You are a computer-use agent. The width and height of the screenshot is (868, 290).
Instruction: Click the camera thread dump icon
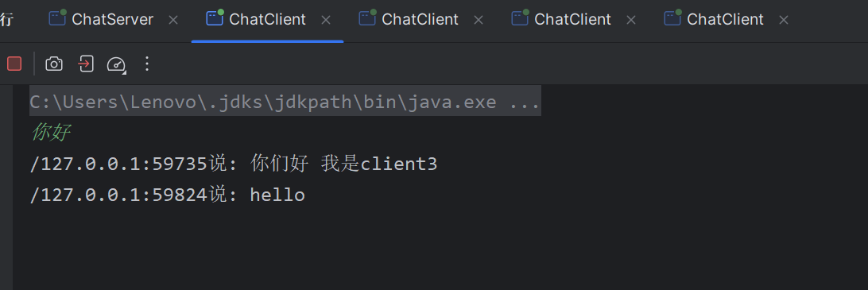coord(54,64)
